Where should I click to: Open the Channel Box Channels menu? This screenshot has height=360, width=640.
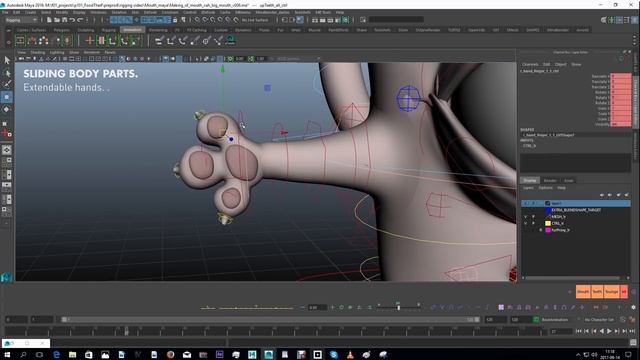pos(530,64)
